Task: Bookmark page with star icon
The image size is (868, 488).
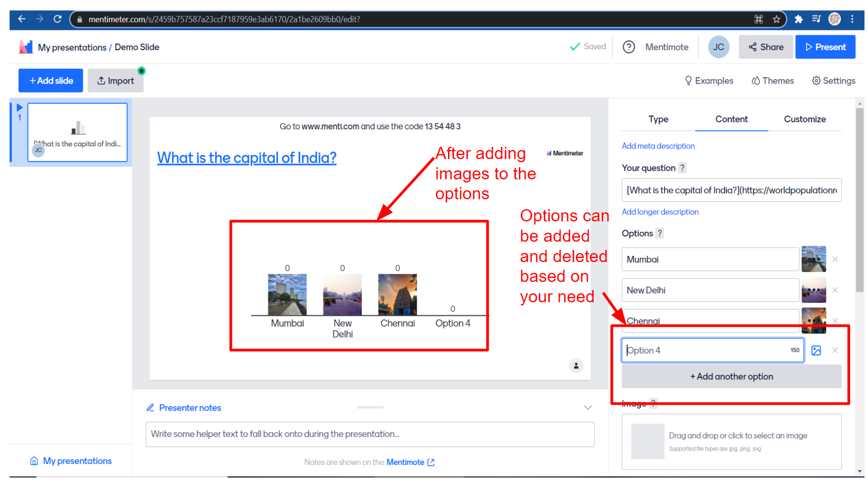Action: (x=776, y=19)
